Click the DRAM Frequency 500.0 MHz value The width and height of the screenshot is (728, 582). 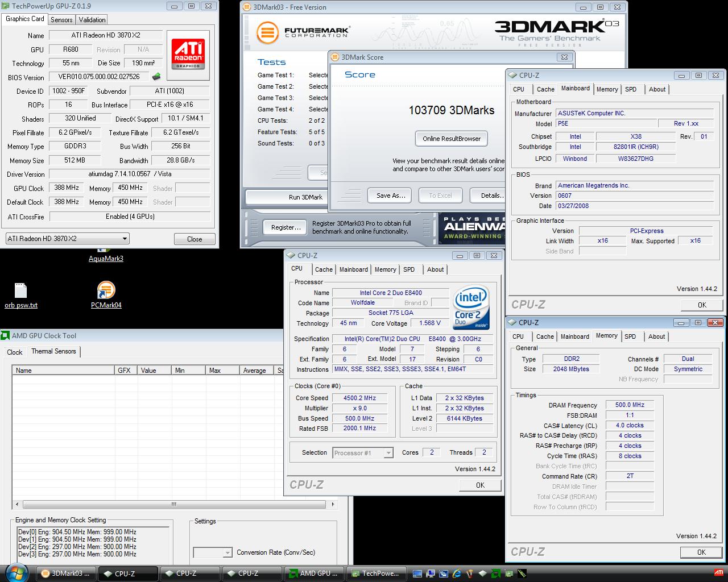click(630, 405)
